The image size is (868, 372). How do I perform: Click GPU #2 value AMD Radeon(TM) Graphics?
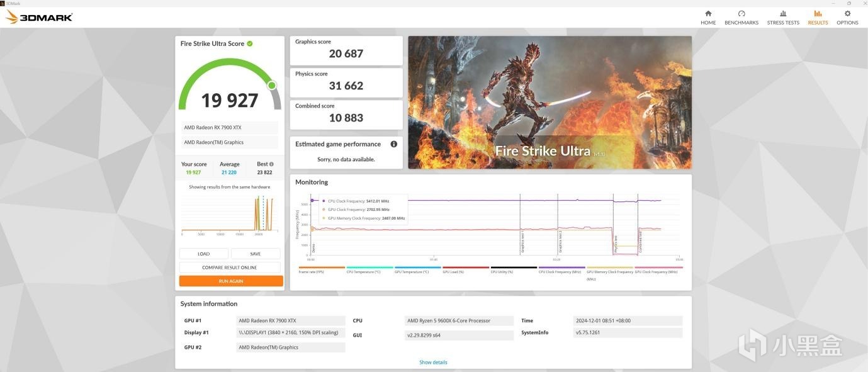point(290,347)
